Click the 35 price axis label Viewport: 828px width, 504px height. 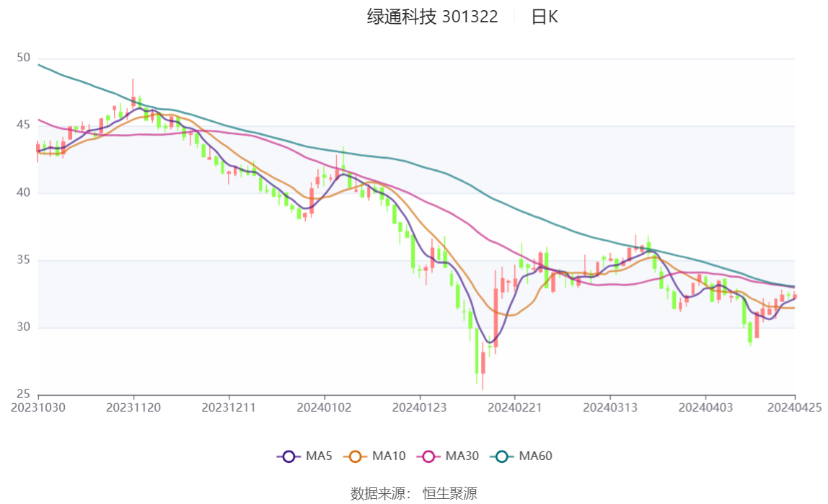(x=23, y=260)
